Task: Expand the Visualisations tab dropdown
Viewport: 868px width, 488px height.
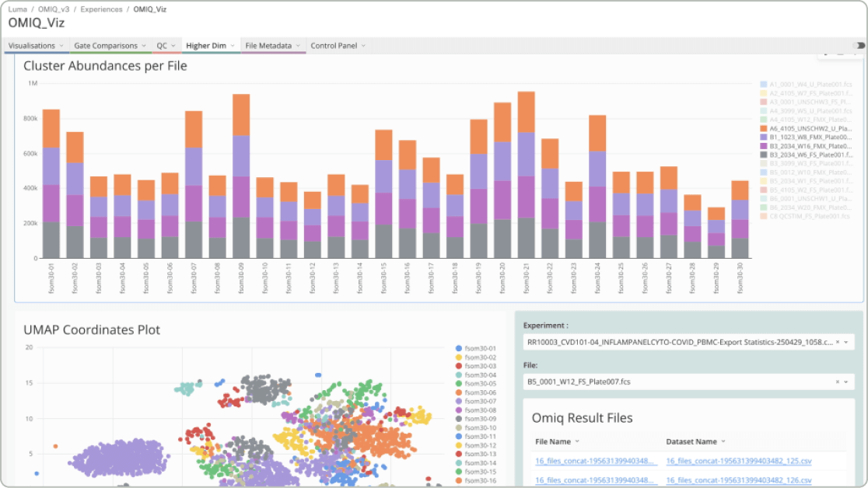Action: tap(61, 46)
